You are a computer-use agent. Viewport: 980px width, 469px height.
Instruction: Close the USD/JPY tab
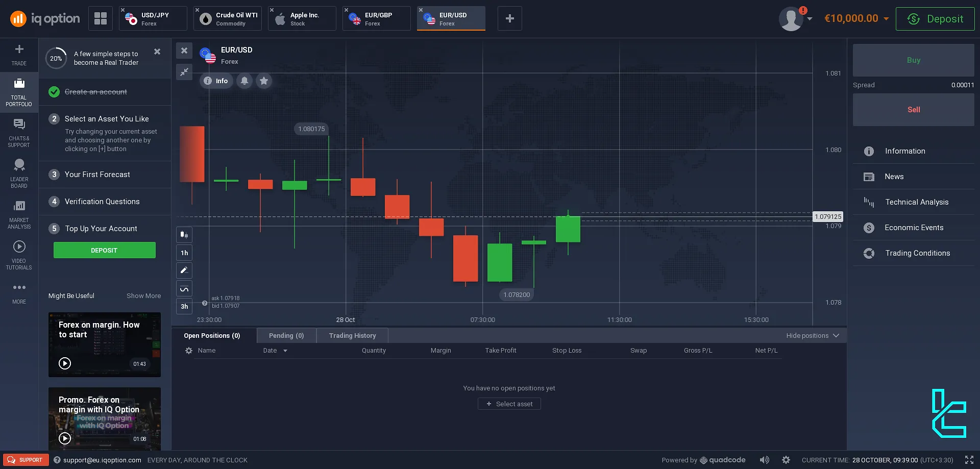click(x=123, y=10)
